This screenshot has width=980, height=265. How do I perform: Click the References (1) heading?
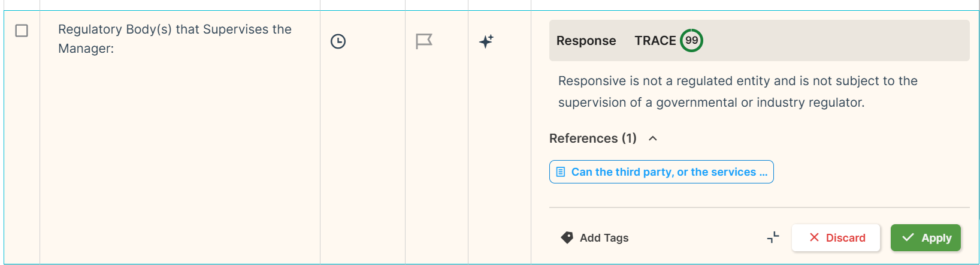pyautogui.click(x=593, y=138)
